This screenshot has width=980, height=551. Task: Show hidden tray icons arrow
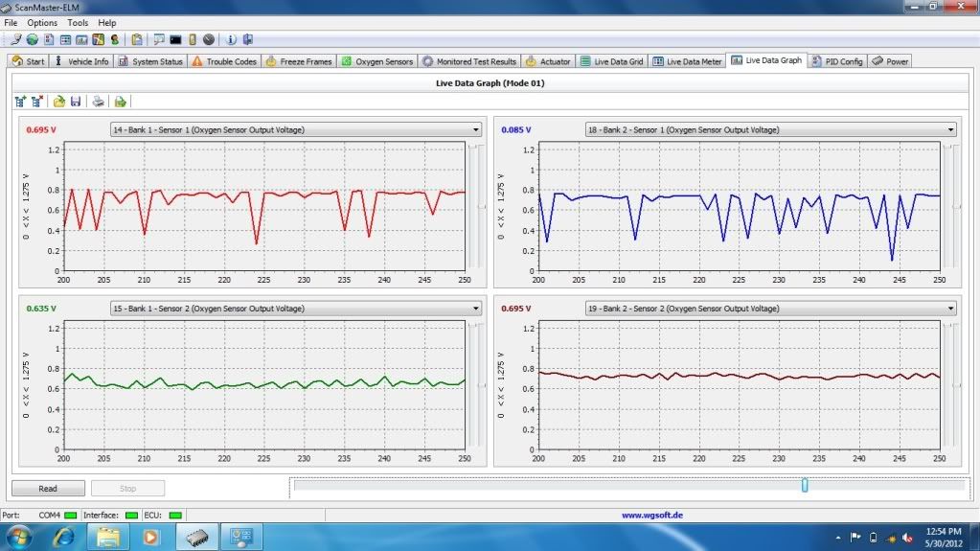[838, 538]
